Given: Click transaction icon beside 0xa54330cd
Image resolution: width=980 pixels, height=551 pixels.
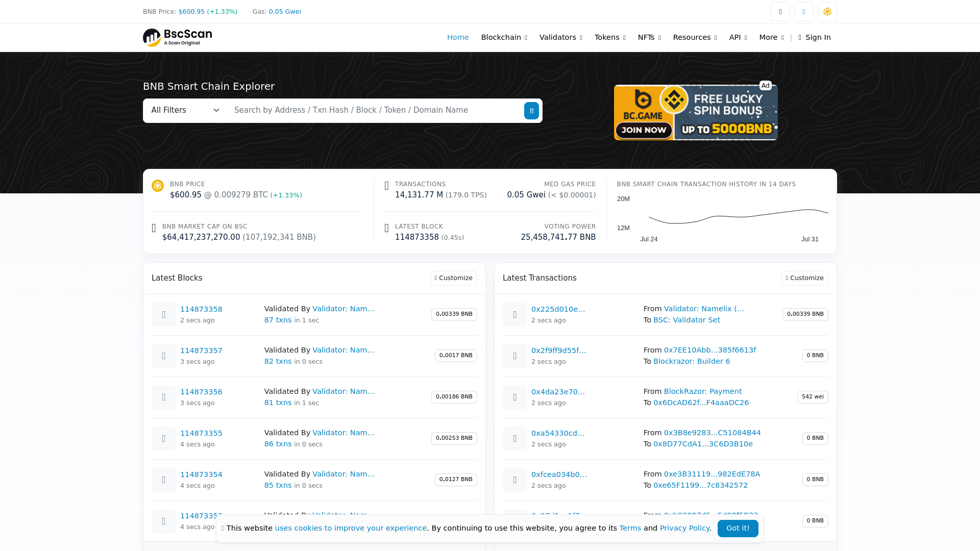Looking at the screenshot, I should [515, 439].
